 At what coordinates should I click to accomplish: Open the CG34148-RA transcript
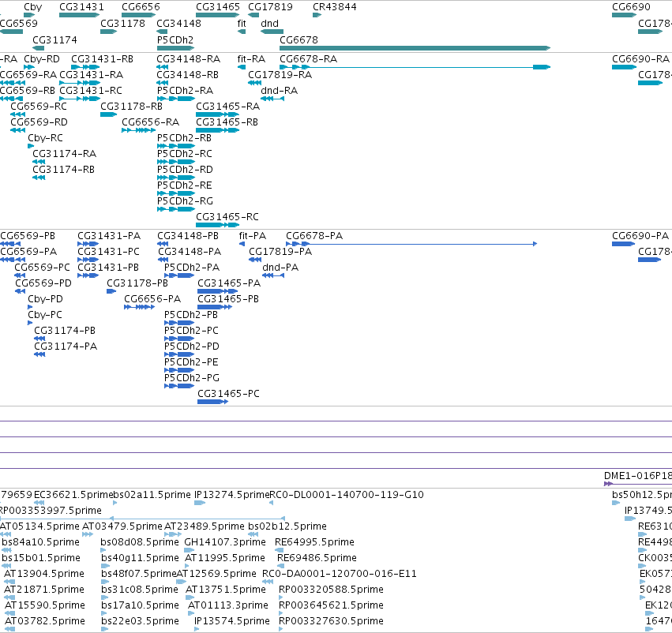click(x=162, y=67)
